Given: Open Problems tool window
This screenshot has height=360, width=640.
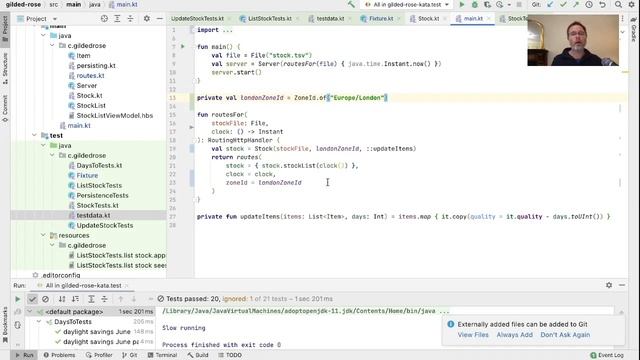Looking at the screenshot, I should [x=59, y=355].
